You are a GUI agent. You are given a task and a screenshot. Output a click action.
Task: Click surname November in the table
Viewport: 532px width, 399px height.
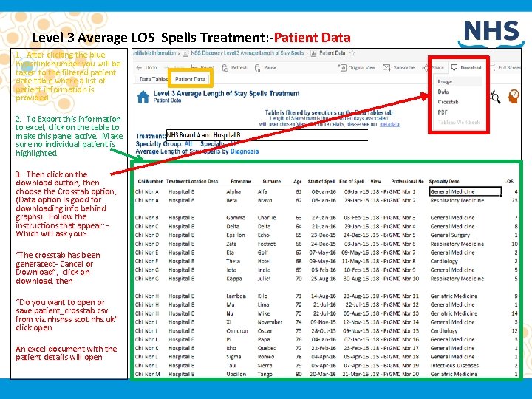[270, 322]
